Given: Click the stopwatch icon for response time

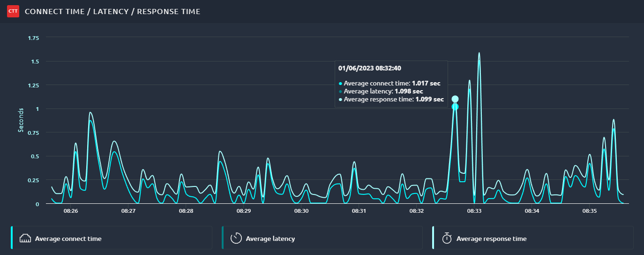Looking at the screenshot, I should click(447, 238).
